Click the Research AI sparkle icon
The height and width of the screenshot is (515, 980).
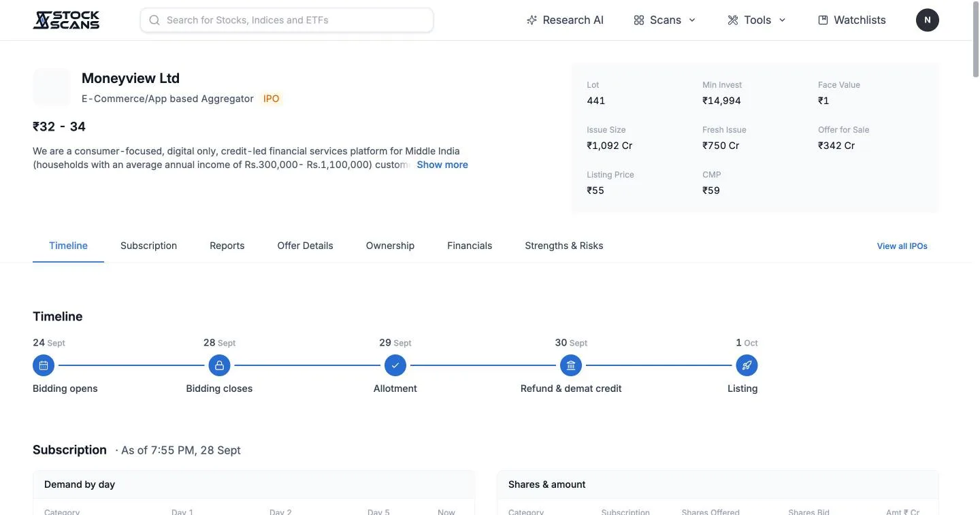532,20
